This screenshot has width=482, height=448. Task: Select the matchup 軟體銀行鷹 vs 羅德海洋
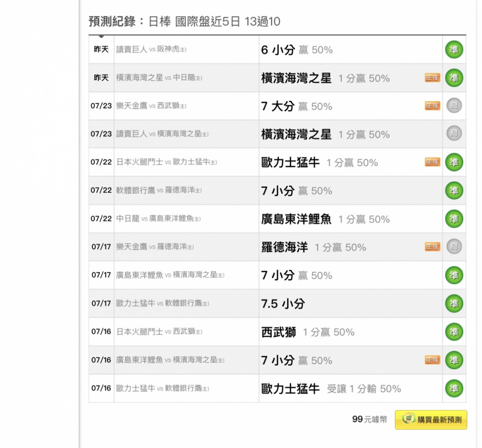click(159, 190)
